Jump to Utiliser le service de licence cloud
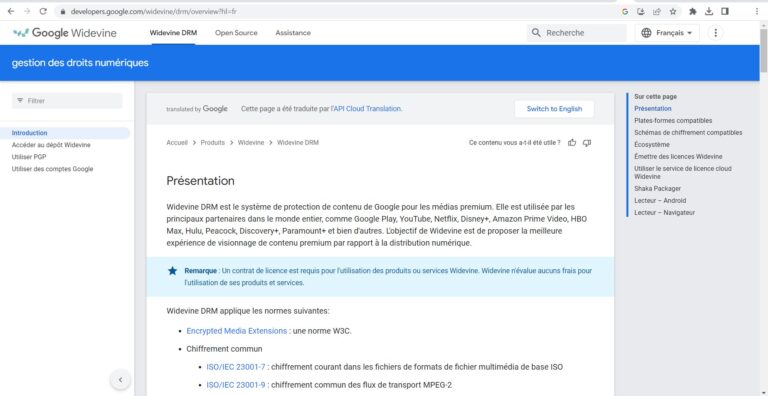The image size is (768, 396). point(683,172)
